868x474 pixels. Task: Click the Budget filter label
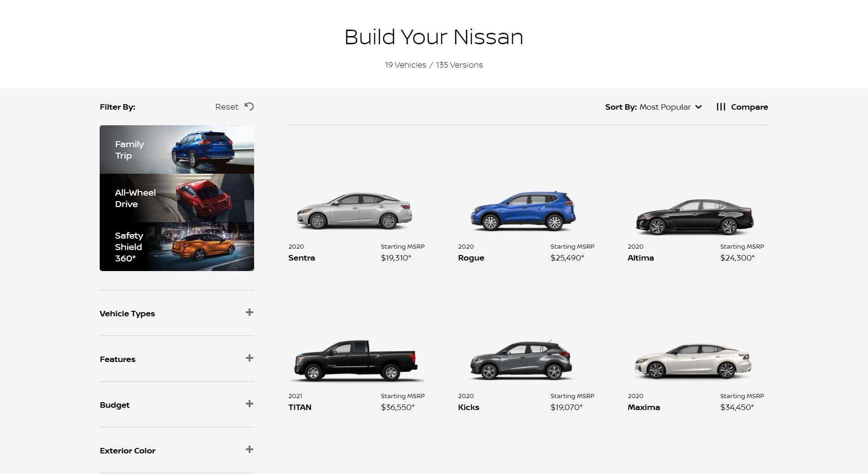coord(115,405)
